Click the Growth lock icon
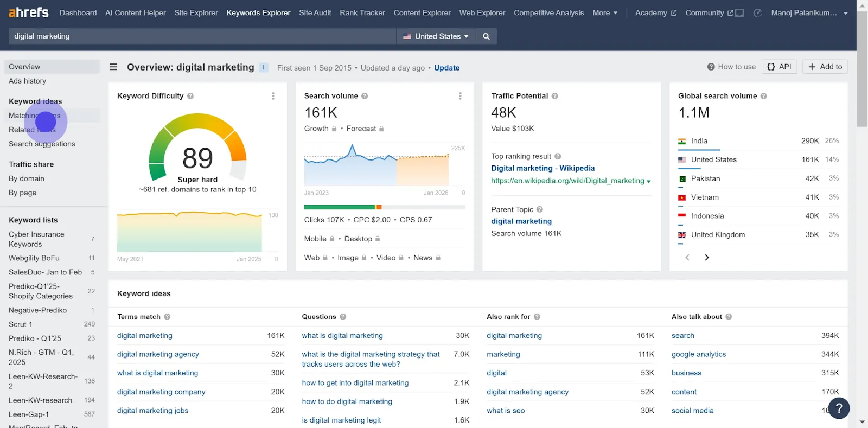 point(334,129)
